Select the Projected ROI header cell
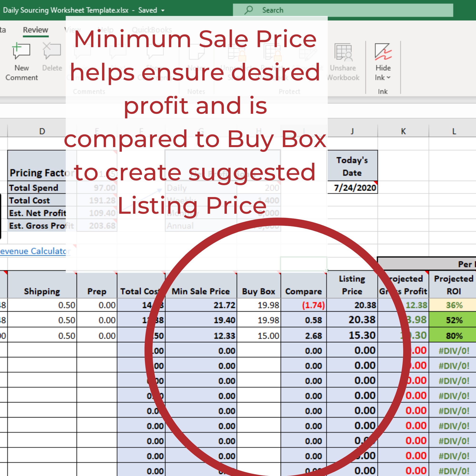The width and height of the screenshot is (476, 476). point(454,285)
